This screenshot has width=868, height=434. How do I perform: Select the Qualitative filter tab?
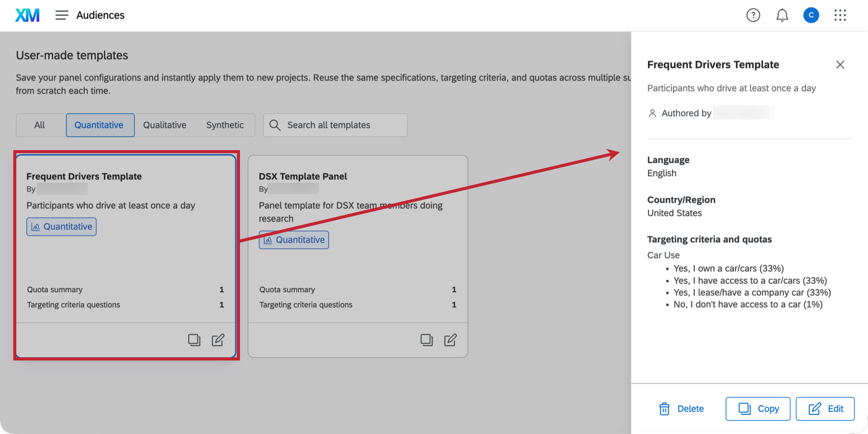coord(164,125)
